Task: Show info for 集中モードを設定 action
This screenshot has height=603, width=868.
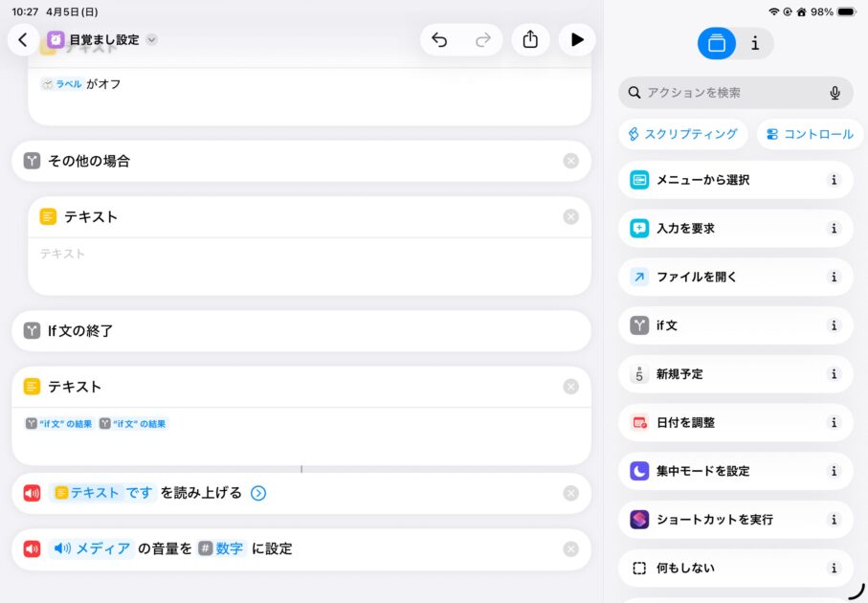Action: [x=834, y=471]
